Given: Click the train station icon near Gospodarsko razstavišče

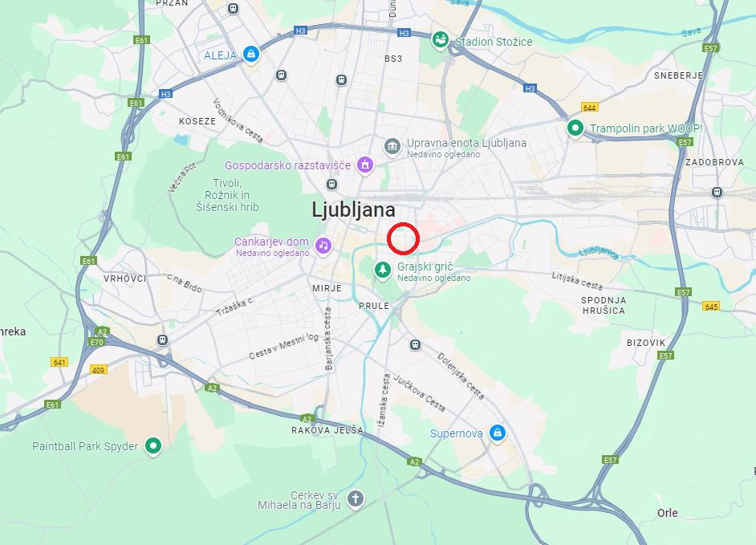Looking at the screenshot, I should 331,185.
